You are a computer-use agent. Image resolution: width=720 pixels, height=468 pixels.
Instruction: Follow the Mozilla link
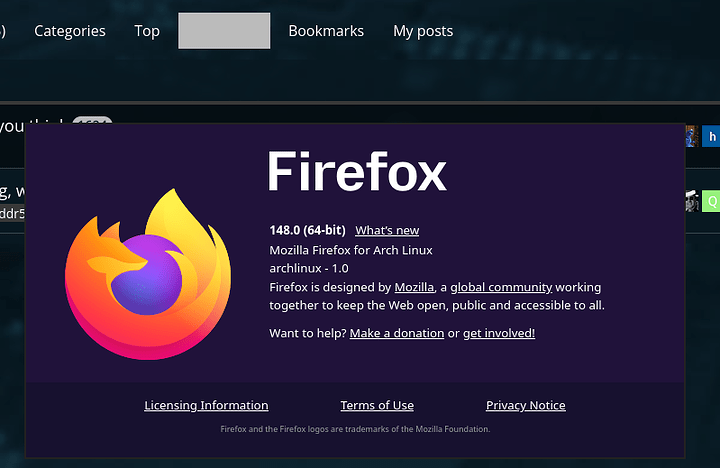pyautogui.click(x=414, y=287)
